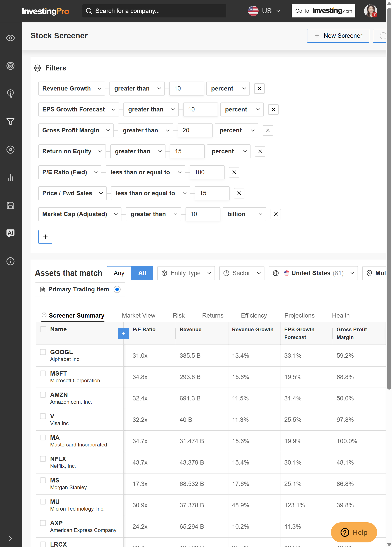Viewport: 392px width, 547px height.
Task: Check the Mastercard row checkbox
Action: (x=43, y=438)
